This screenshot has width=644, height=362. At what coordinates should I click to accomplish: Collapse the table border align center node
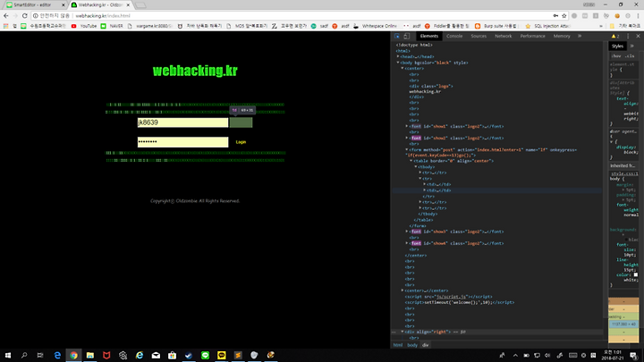click(x=411, y=161)
